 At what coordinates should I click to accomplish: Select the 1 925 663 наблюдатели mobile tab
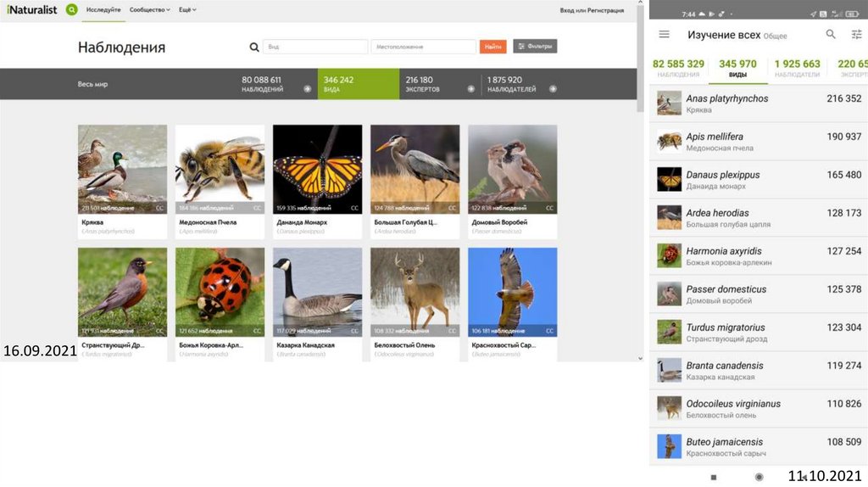tap(797, 68)
